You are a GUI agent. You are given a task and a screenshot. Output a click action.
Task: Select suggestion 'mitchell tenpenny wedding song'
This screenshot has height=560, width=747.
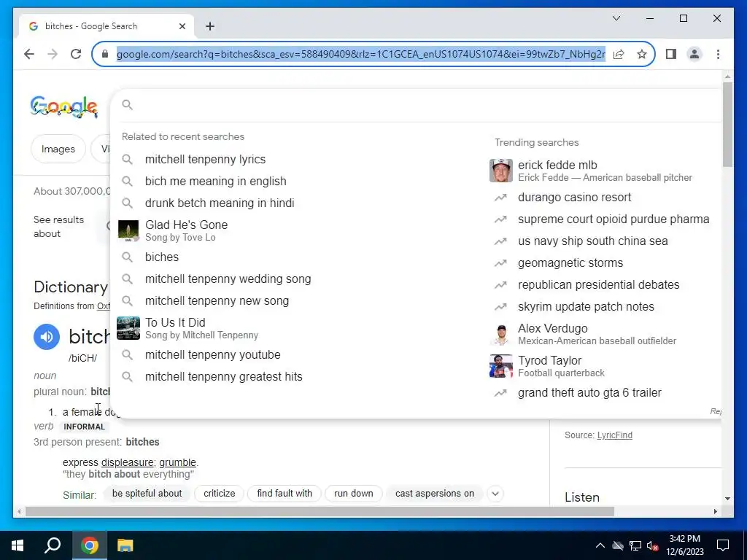(228, 279)
